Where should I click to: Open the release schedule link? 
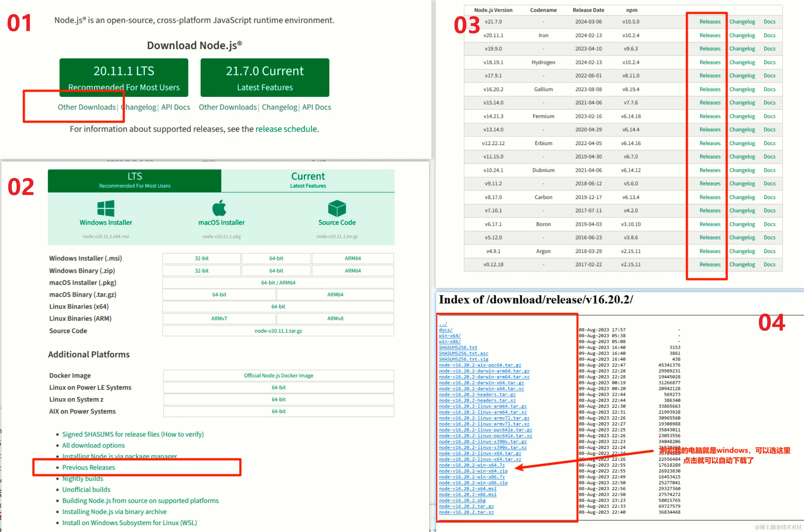(x=286, y=129)
